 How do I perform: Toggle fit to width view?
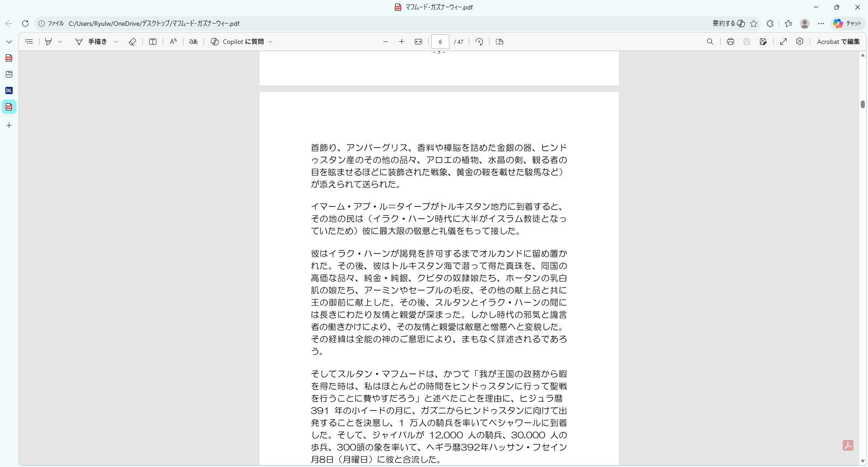(418, 42)
